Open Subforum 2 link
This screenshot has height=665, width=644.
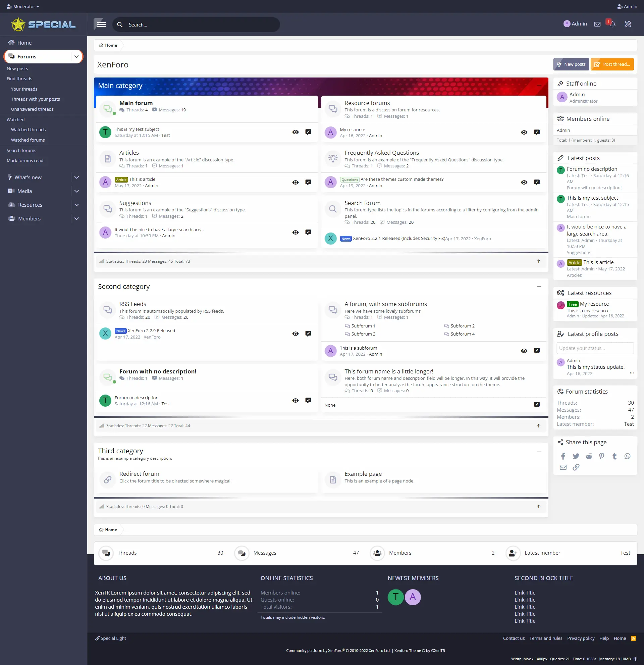click(463, 326)
